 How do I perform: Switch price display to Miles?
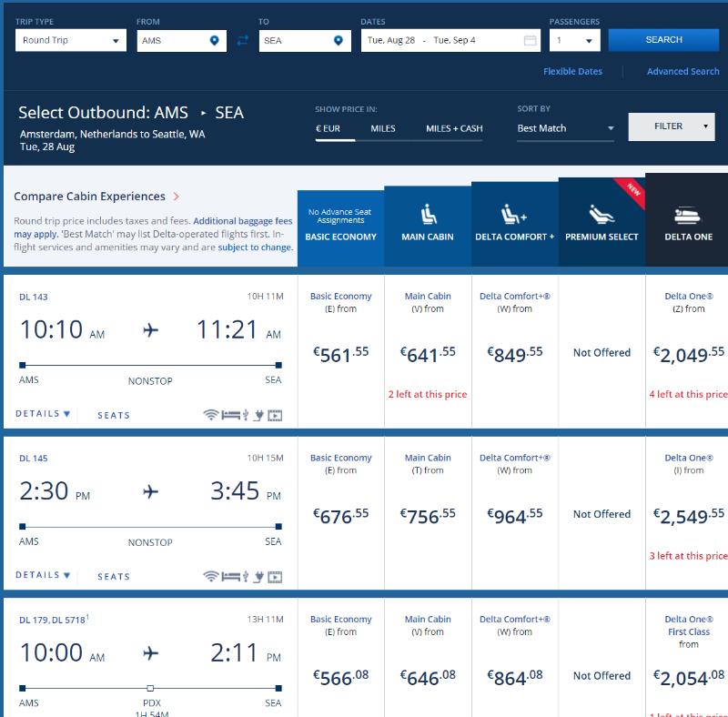(x=383, y=128)
